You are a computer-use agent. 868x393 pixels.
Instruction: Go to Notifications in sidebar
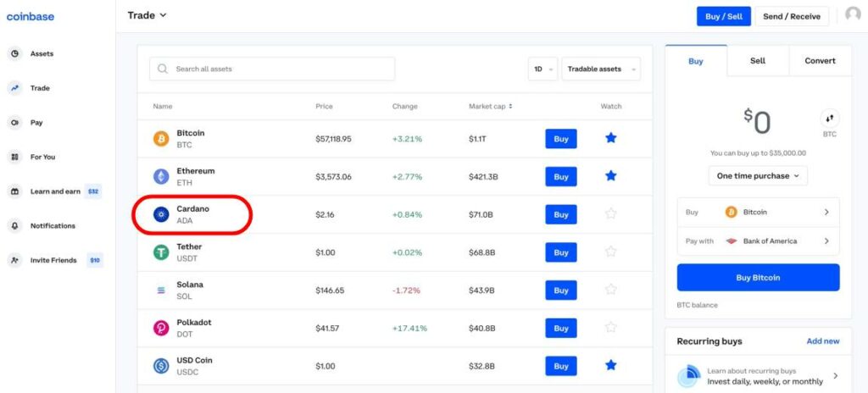[54, 226]
